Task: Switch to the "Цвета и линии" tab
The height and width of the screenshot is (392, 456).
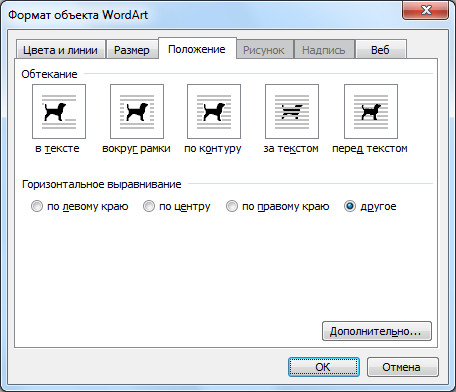Action: 60,50
